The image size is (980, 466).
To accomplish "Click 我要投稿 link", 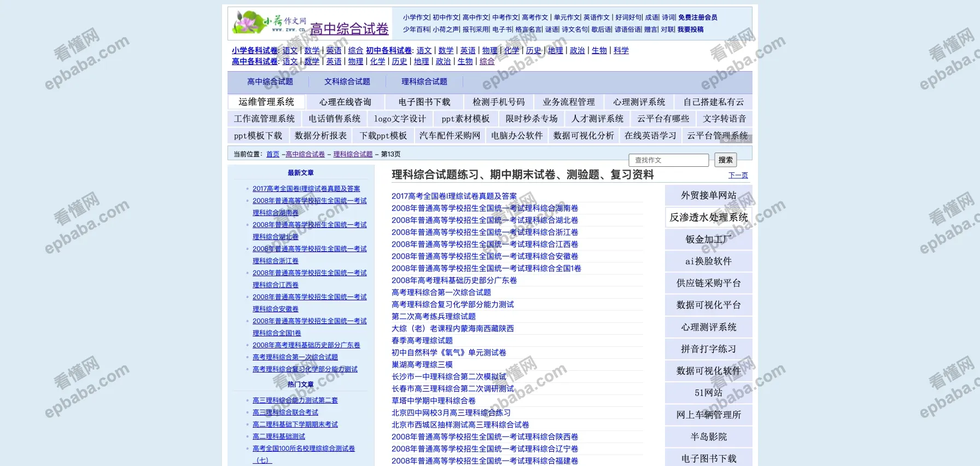I will [691, 30].
